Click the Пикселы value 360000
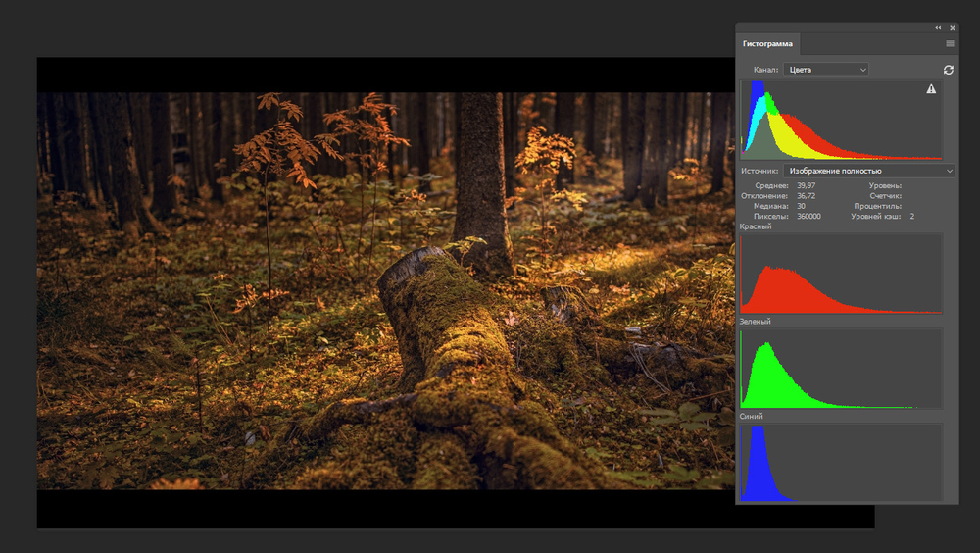The width and height of the screenshot is (980, 553). pyautogui.click(x=808, y=216)
